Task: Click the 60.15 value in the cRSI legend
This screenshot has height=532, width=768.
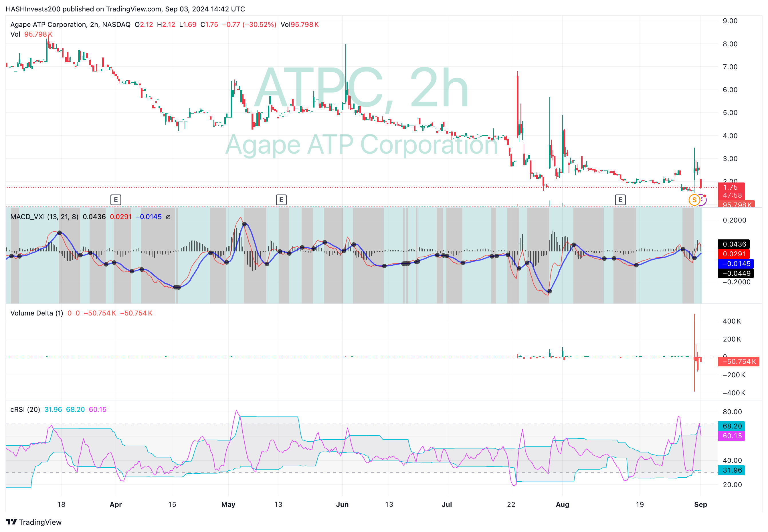Action: click(x=98, y=410)
